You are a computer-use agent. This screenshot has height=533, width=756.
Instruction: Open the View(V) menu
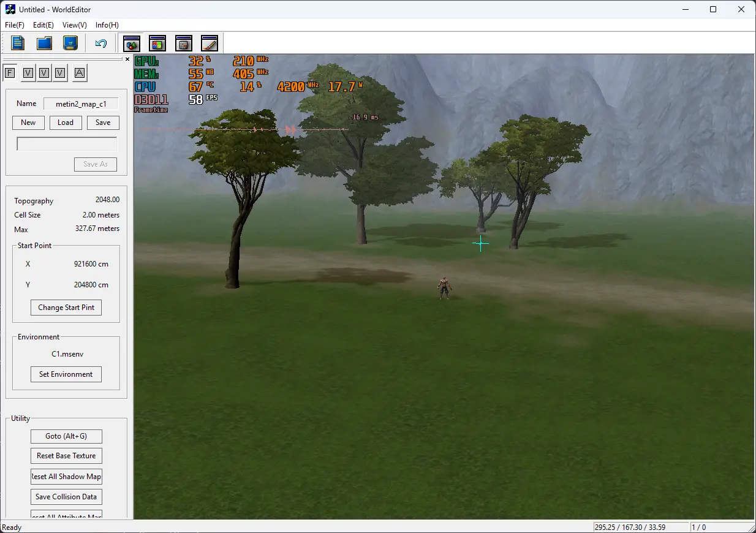pos(75,25)
